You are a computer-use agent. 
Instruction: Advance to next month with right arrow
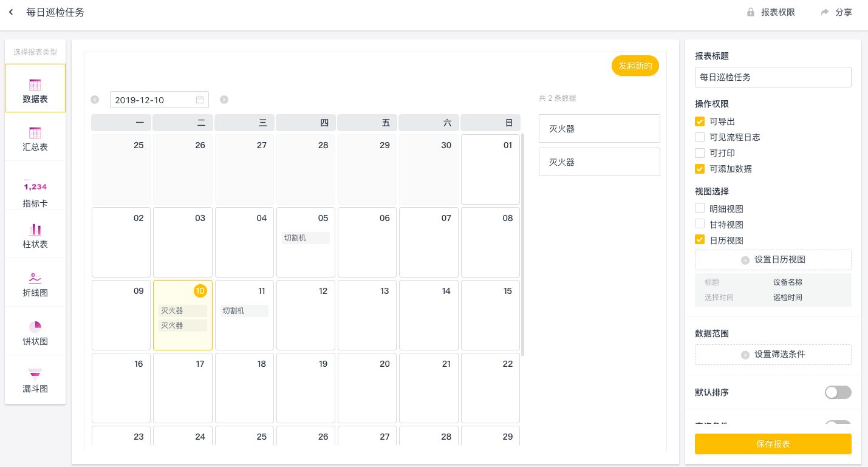point(224,100)
